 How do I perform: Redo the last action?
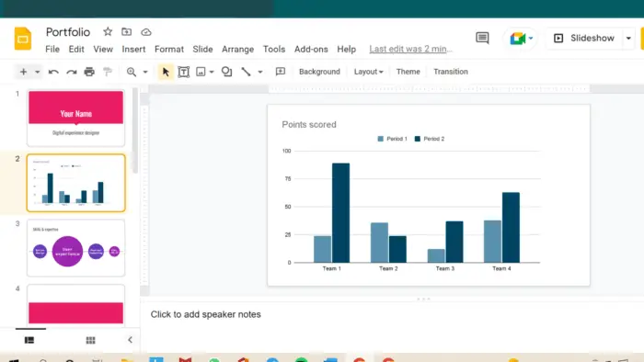[x=72, y=72]
